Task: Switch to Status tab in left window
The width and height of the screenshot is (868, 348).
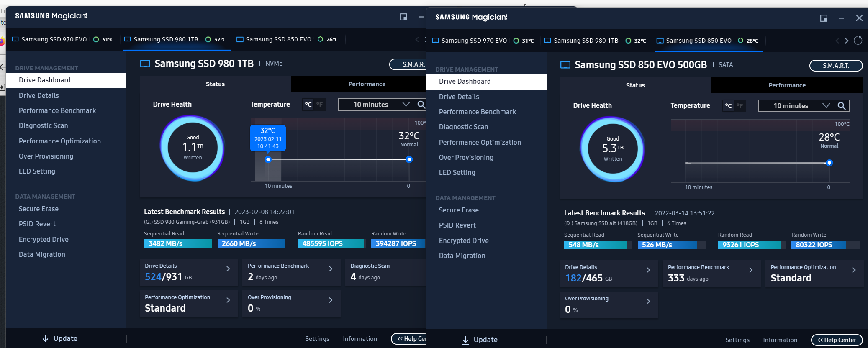Action: click(x=216, y=84)
